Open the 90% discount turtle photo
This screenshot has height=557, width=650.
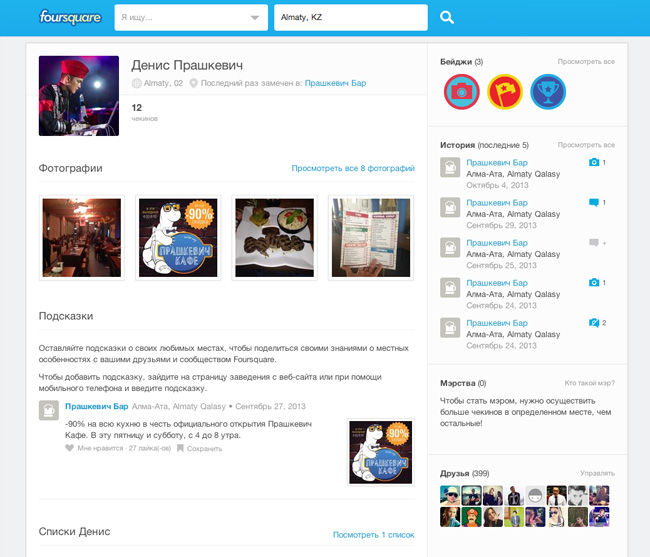click(x=178, y=238)
